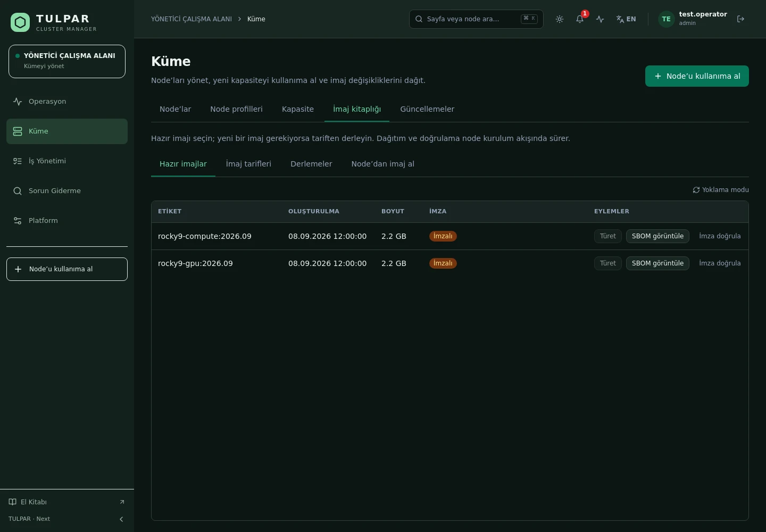Click the rocky9-gpu:2026.09 image tag
Viewport: 766px width, 532px height.
tap(195, 263)
